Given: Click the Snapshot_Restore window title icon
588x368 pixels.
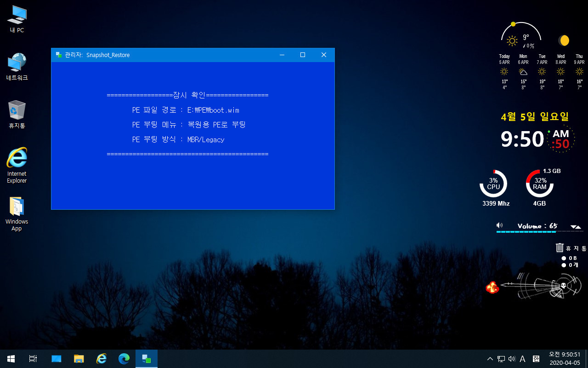Looking at the screenshot, I should (58, 55).
